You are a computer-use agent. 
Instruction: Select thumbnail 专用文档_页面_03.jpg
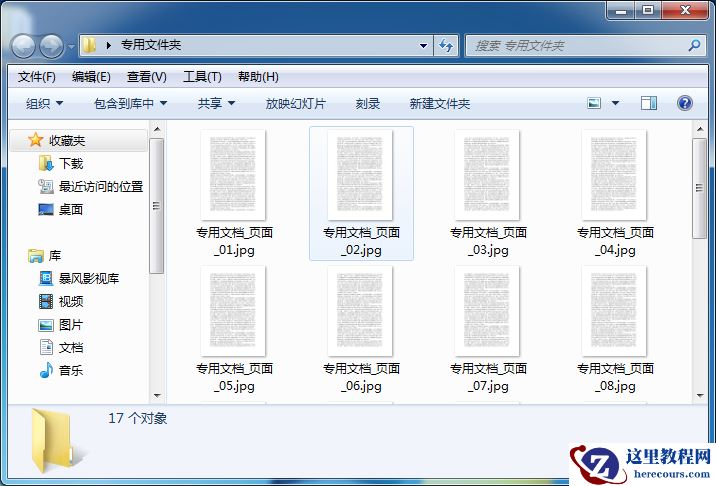tap(488, 194)
